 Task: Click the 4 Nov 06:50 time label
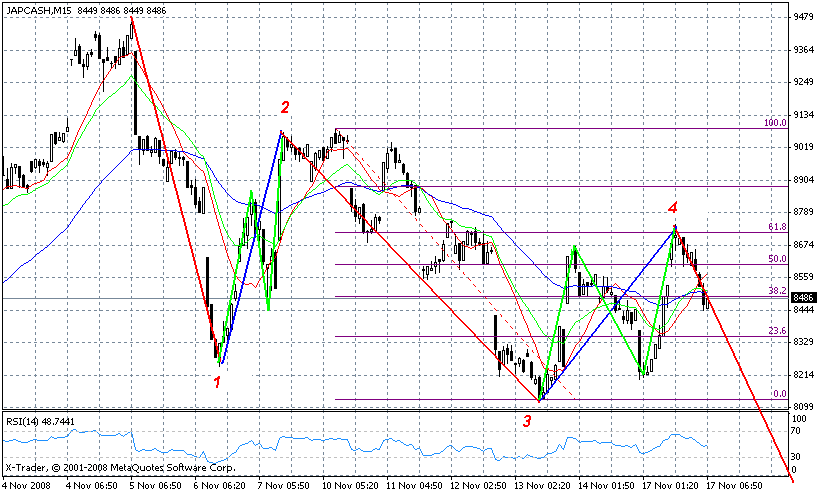point(91,485)
